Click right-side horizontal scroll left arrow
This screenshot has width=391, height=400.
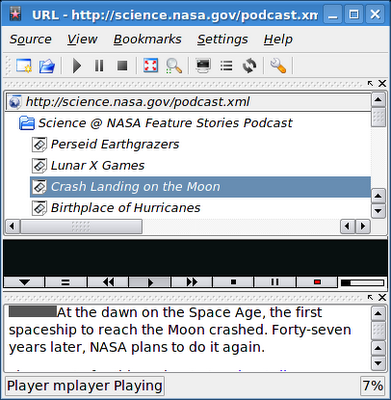coord(347,226)
